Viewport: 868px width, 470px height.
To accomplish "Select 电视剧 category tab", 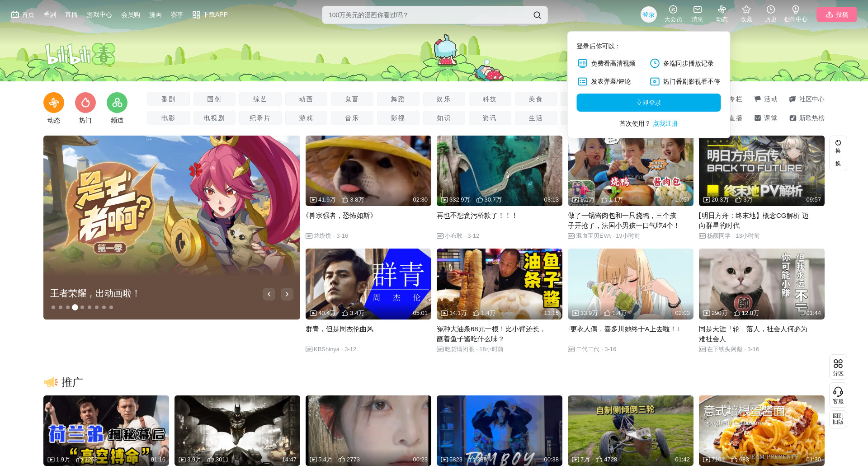I will pyautogui.click(x=214, y=118).
